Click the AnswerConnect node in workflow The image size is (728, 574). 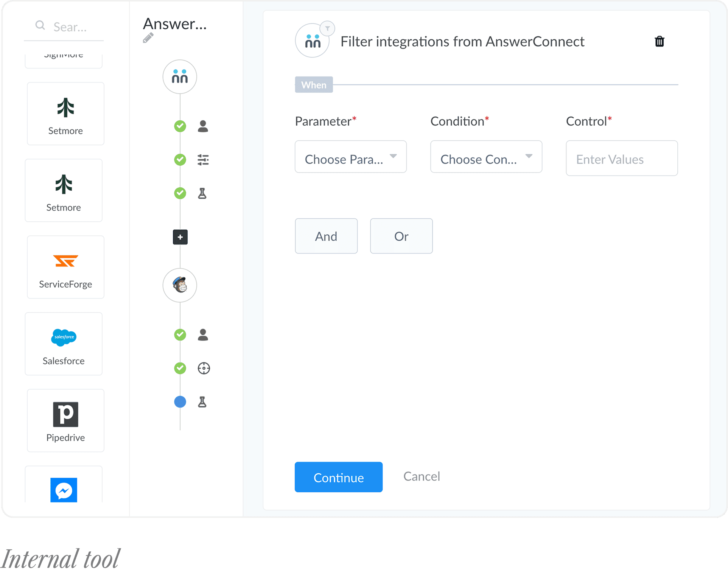180,77
